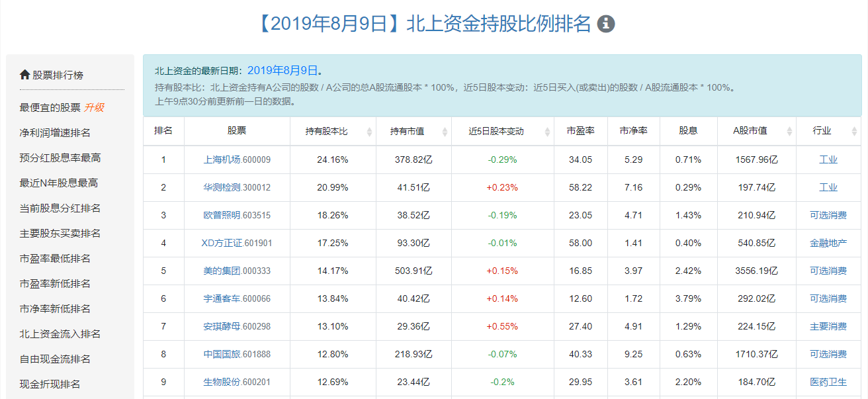
Task: Open the 生物股份.600201 stock link
Action: pos(237,382)
